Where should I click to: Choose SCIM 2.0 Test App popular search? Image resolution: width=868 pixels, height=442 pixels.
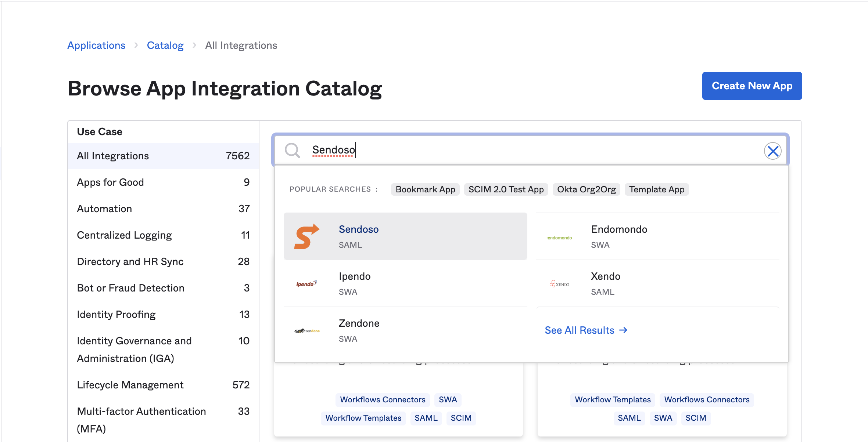(506, 189)
